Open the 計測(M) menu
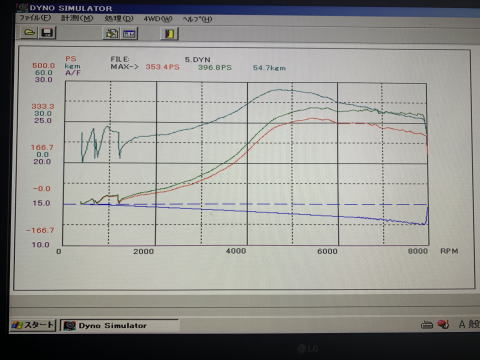 (77, 18)
